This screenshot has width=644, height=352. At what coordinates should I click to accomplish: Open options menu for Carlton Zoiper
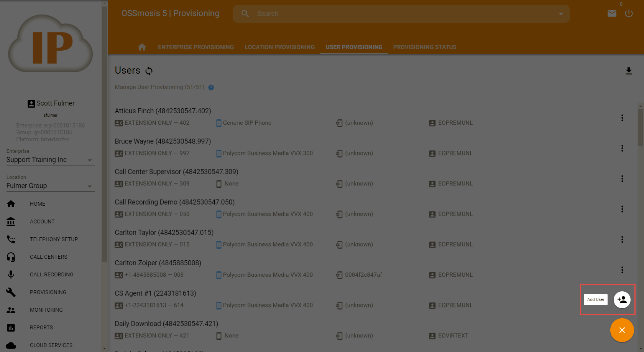(x=622, y=270)
